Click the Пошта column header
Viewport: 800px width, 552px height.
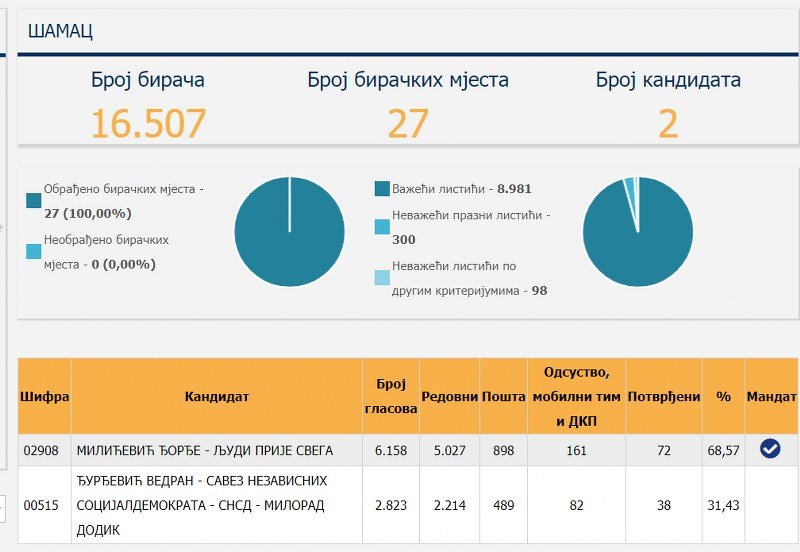pyautogui.click(x=503, y=397)
